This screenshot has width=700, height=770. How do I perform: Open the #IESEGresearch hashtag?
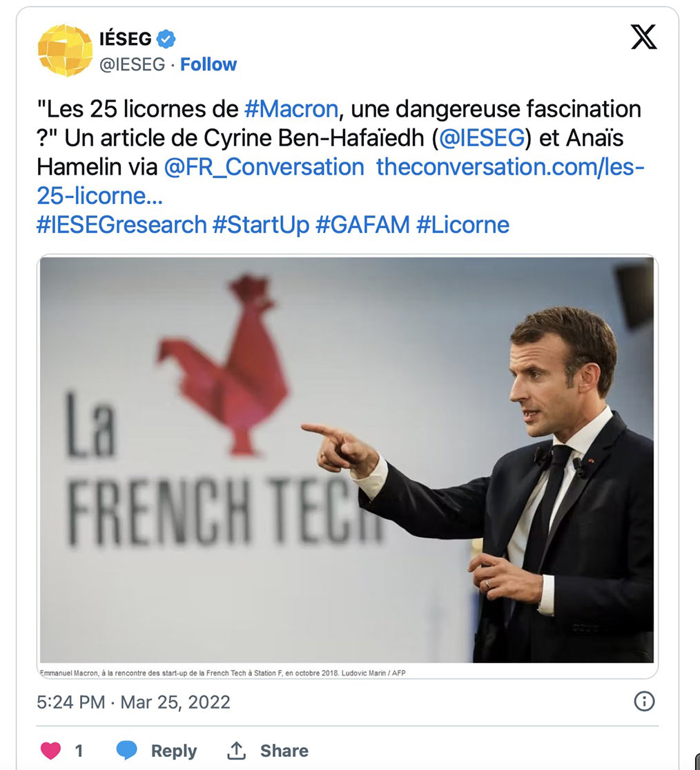coord(121,225)
